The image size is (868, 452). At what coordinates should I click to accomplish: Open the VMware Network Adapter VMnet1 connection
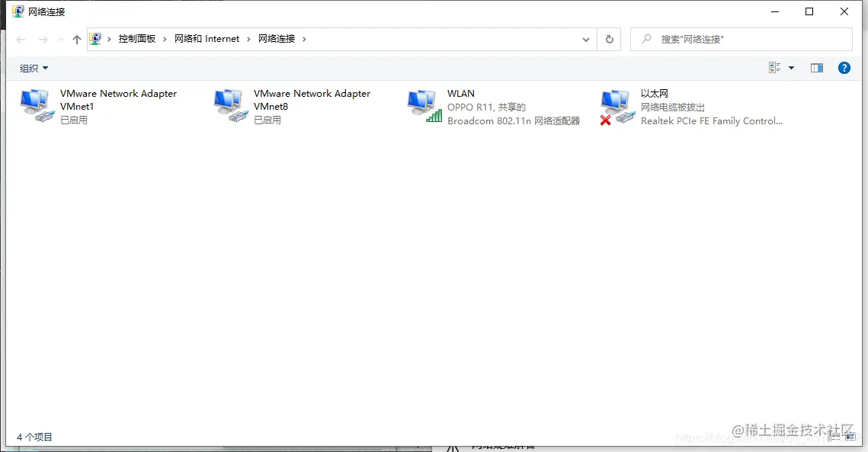pos(36,105)
